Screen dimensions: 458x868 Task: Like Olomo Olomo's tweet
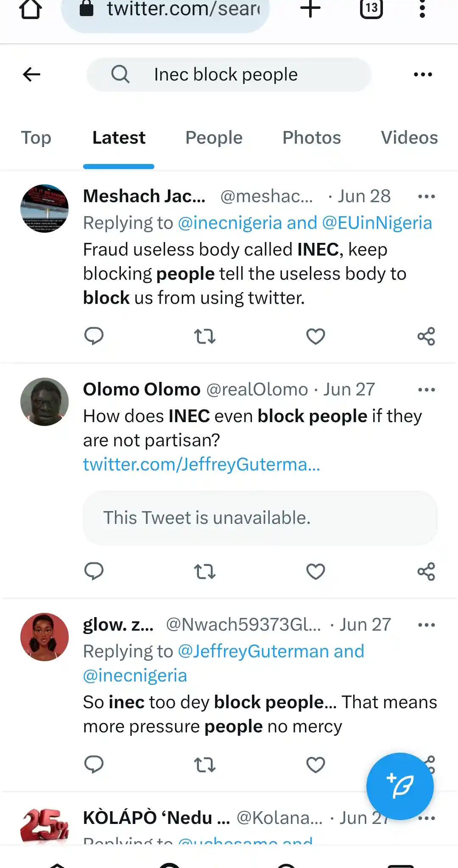click(316, 572)
